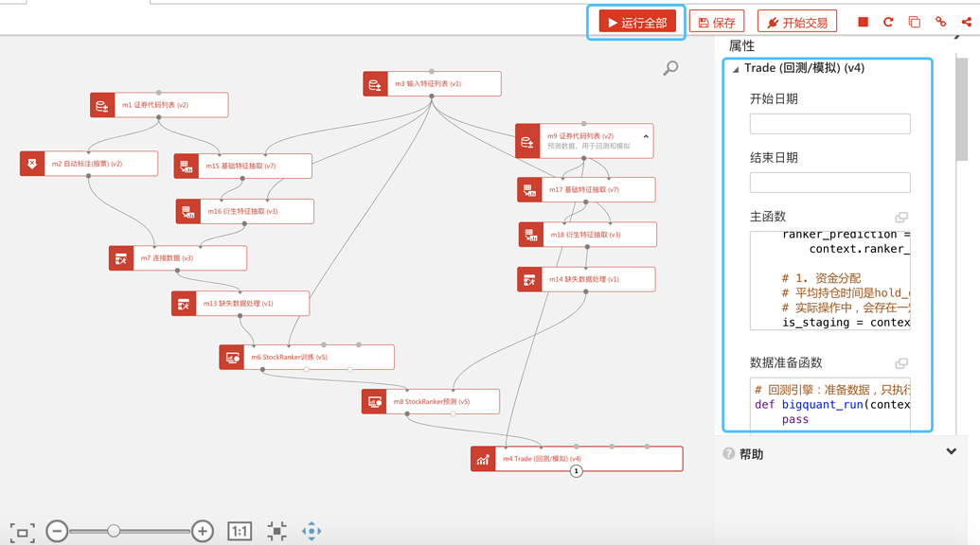This screenshot has width=980, height=545.
Task: Click the refresh/rerun arrow icon
Action: [888, 22]
